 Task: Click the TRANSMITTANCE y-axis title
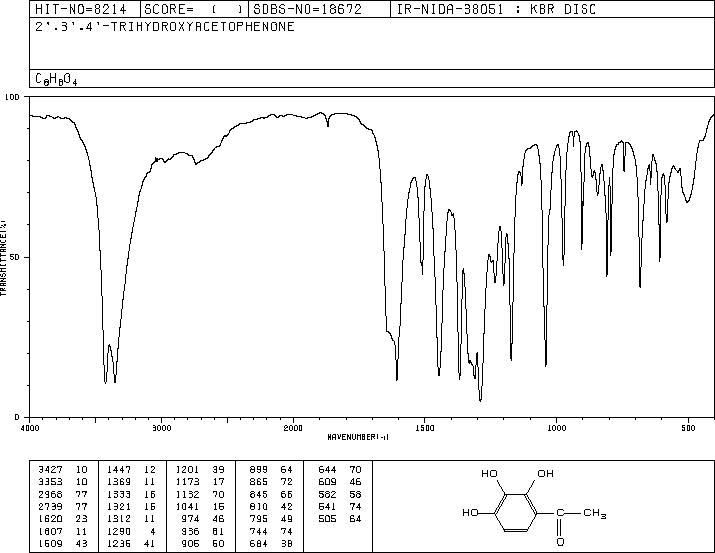pos(3,257)
